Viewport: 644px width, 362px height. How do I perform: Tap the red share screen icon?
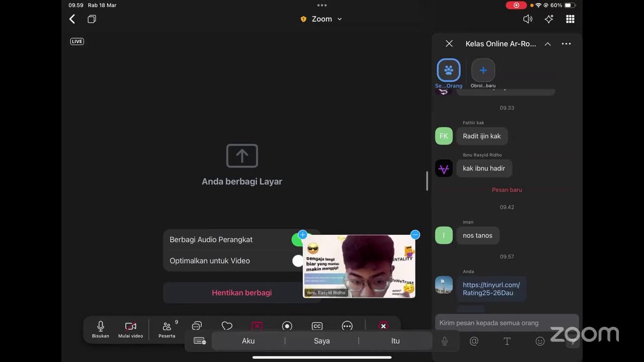click(x=257, y=326)
